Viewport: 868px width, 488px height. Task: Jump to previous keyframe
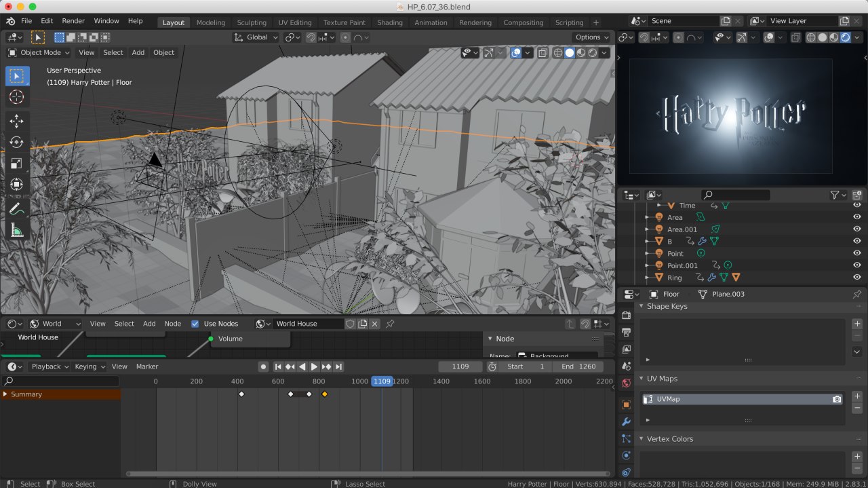pos(290,367)
